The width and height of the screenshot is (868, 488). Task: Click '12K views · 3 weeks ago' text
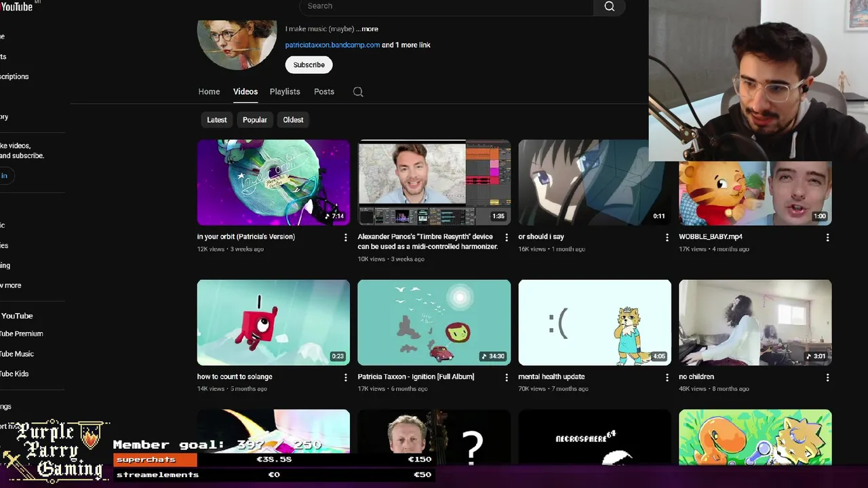tap(231, 249)
